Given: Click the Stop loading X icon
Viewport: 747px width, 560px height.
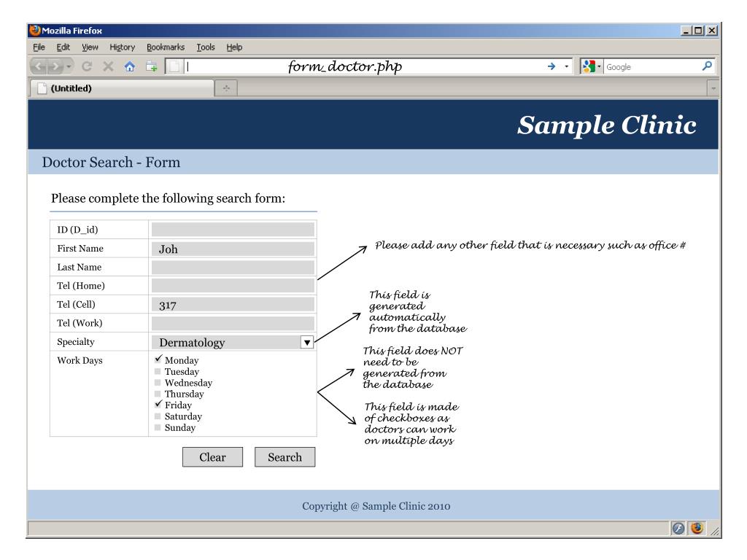Looking at the screenshot, I should (x=108, y=66).
